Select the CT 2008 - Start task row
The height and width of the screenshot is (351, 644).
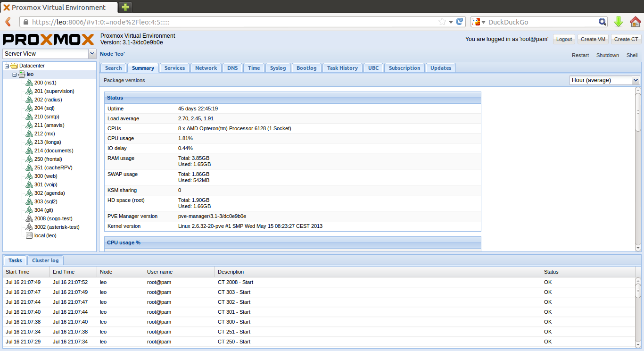click(319, 282)
